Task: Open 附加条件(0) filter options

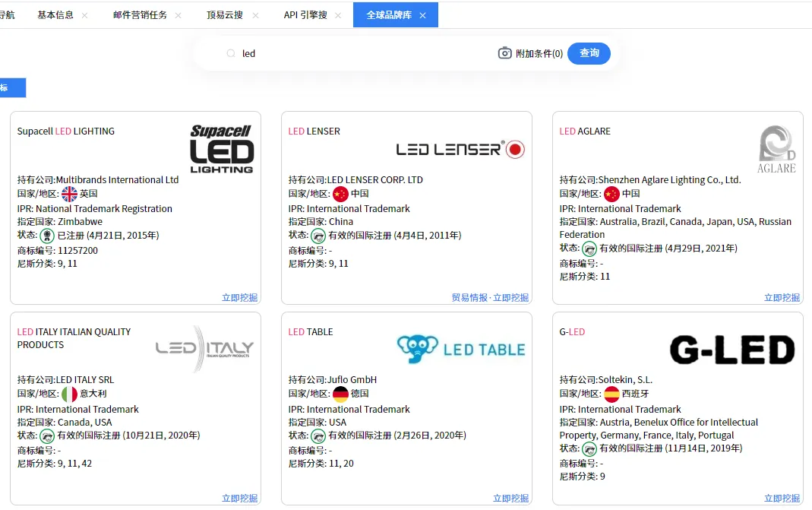Action: pyautogui.click(x=539, y=53)
